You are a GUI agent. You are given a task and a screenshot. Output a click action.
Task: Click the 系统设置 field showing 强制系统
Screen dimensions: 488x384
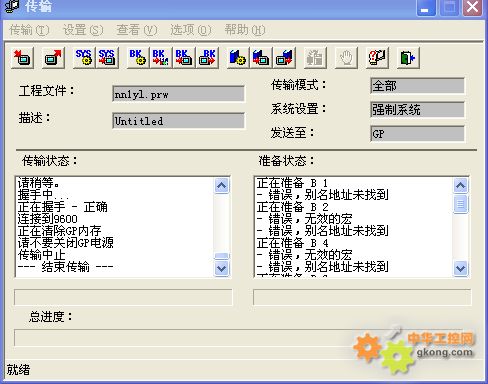click(417, 110)
